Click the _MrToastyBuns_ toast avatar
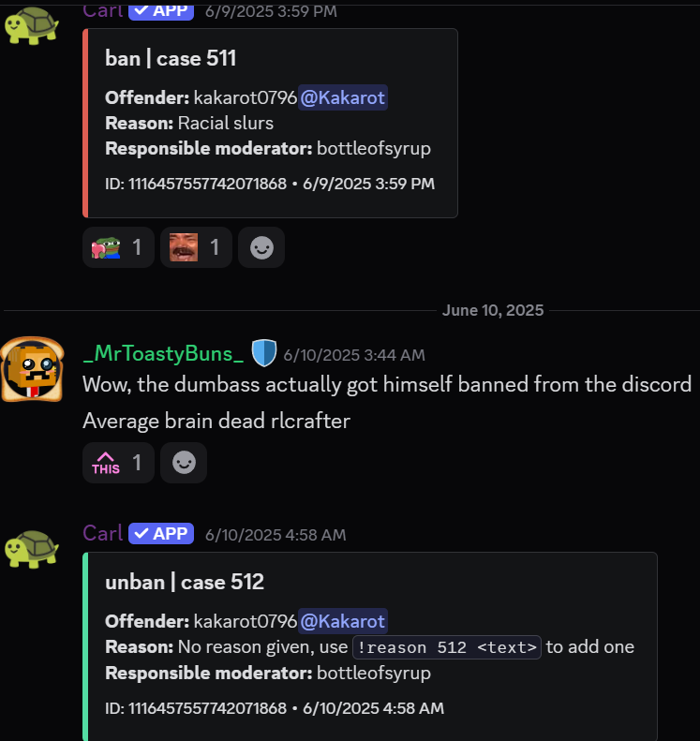The image size is (700, 741). click(32, 370)
